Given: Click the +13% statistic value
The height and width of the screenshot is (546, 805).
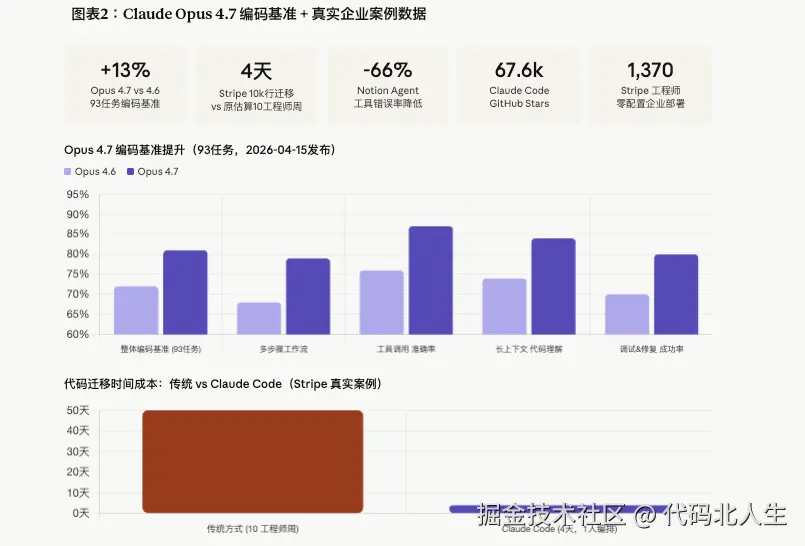Looking at the screenshot, I should coord(125,70).
